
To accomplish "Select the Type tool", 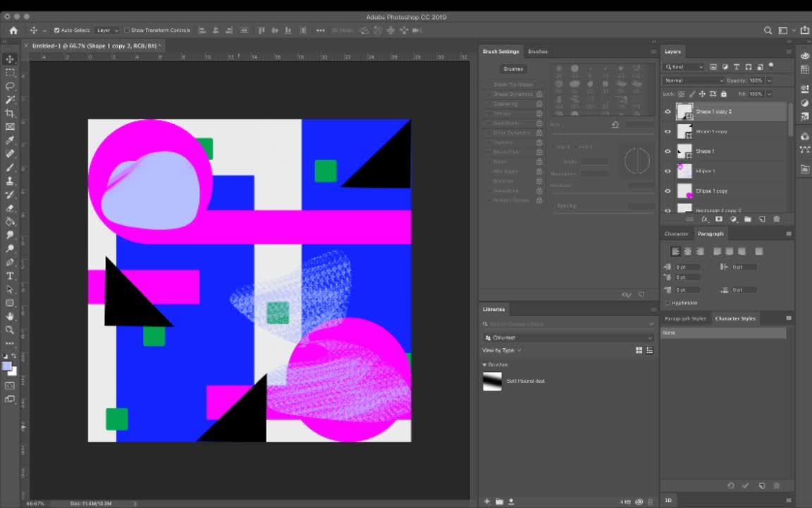I will [10, 276].
